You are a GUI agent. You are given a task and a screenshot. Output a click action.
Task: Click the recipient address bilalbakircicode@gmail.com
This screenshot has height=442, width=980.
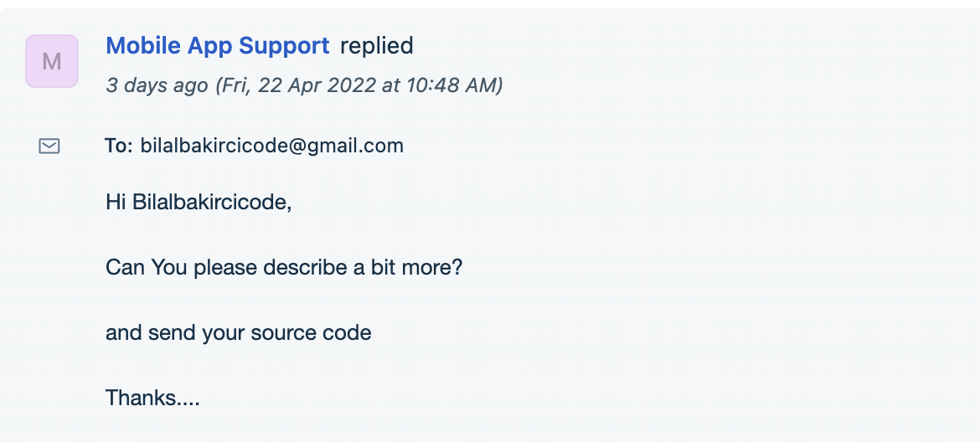coord(272,146)
